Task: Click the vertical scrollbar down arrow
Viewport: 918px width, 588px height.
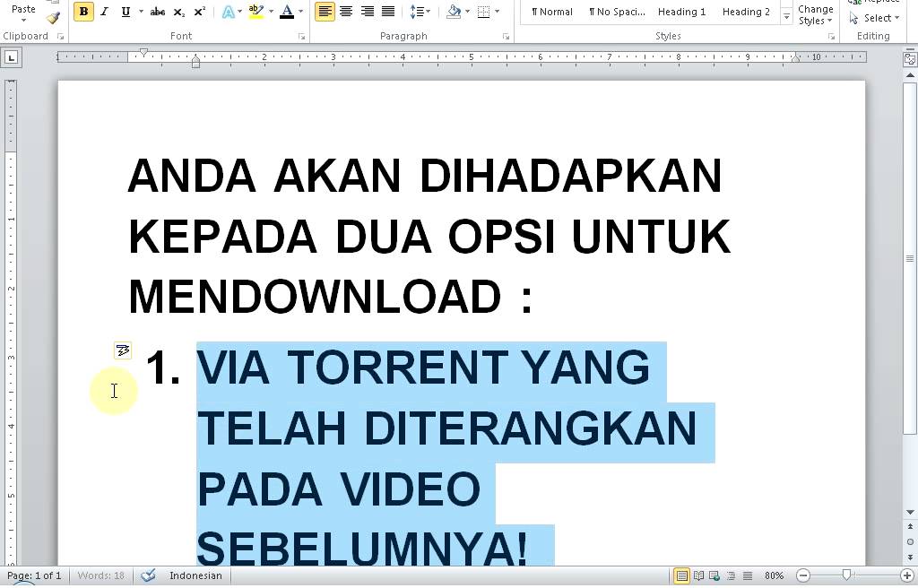Action: coord(910,513)
